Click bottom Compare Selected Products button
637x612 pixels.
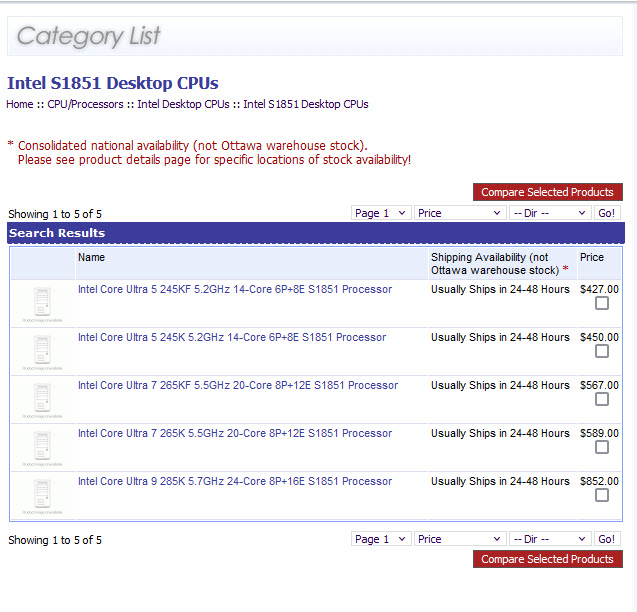548,559
